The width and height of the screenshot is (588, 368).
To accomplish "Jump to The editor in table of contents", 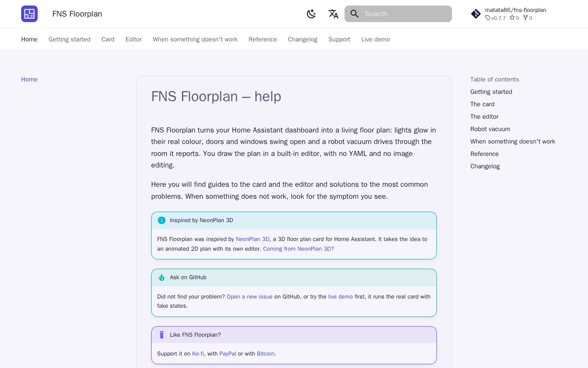I will coord(484,116).
